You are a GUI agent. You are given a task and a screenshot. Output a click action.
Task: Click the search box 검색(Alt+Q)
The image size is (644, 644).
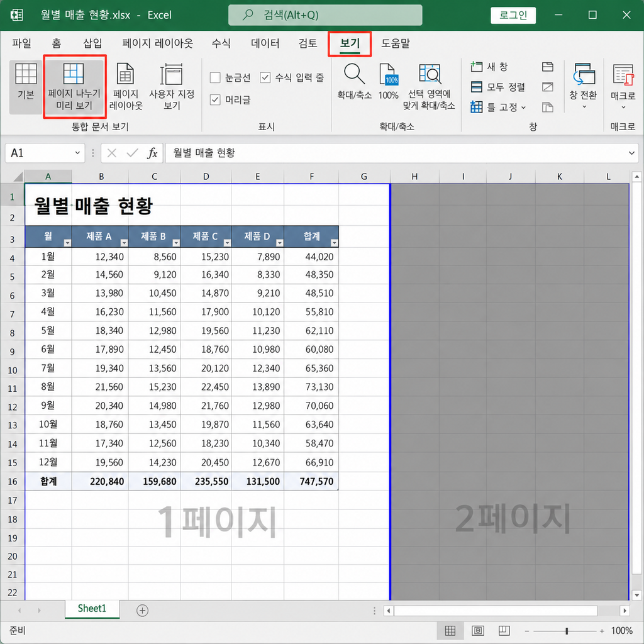(x=325, y=15)
